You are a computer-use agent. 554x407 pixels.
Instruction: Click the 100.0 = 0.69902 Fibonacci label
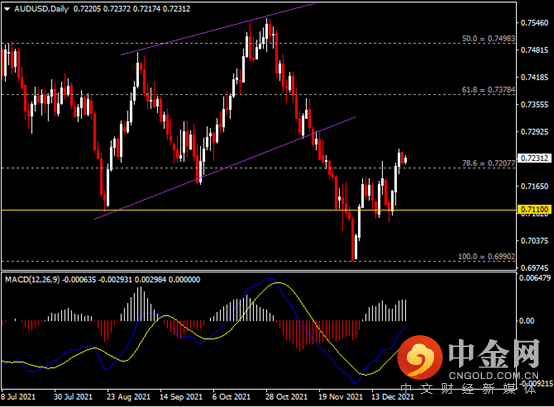pyautogui.click(x=487, y=256)
